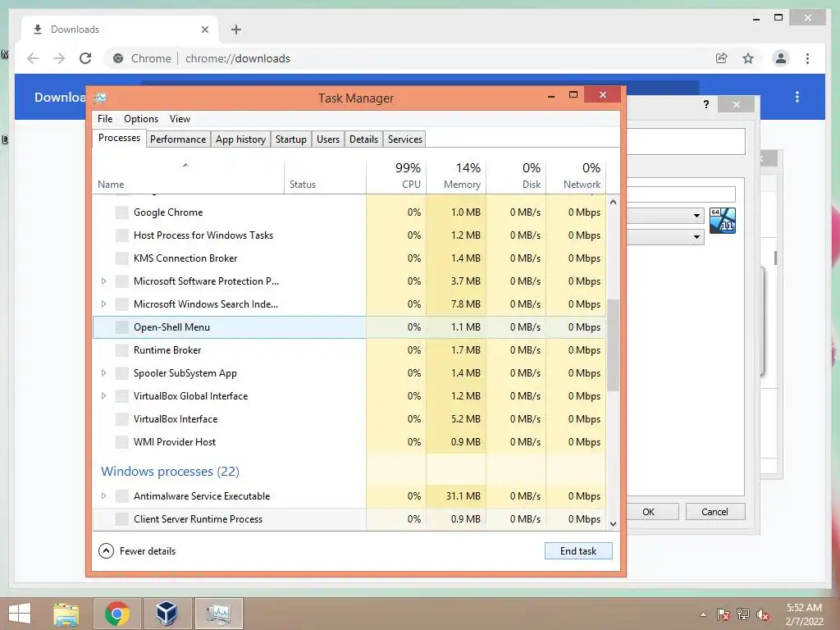Screen dimensions: 840x630
Task: Switch to the App history tab
Action: (240, 139)
